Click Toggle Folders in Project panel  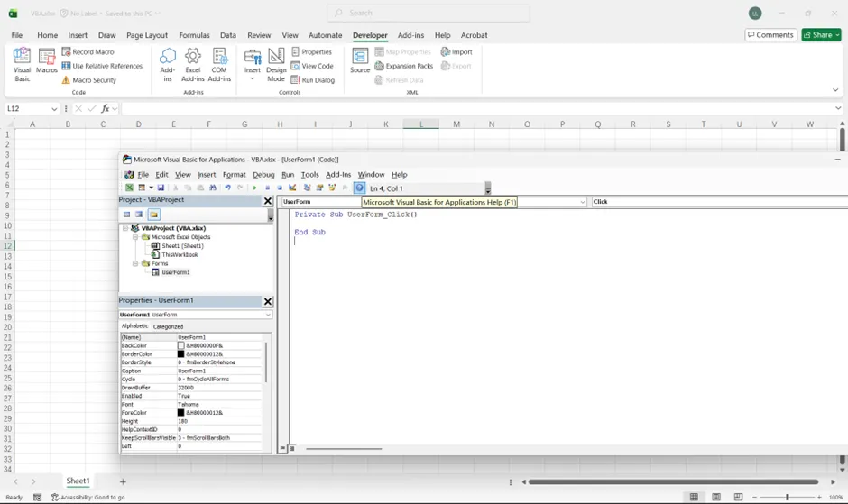click(154, 215)
